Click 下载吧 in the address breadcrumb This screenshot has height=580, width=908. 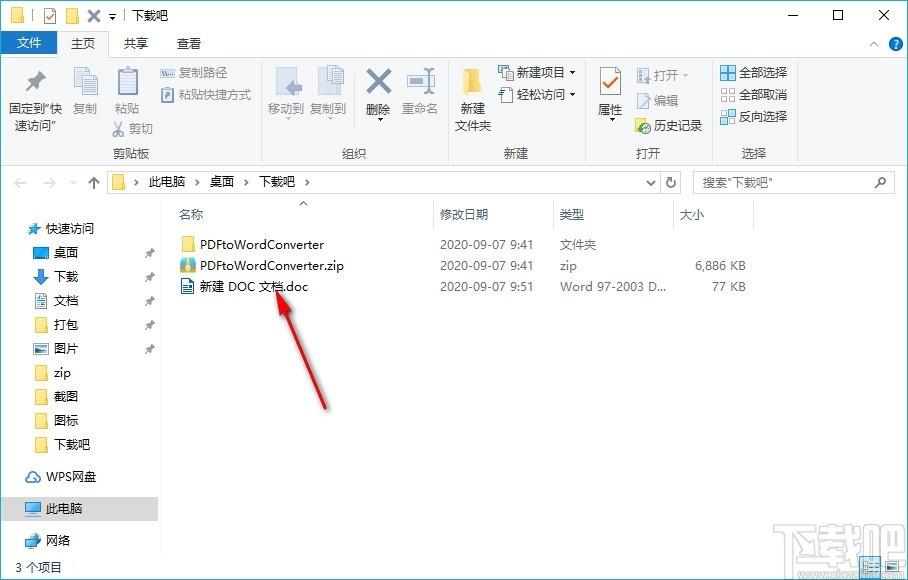tap(276, 182)
